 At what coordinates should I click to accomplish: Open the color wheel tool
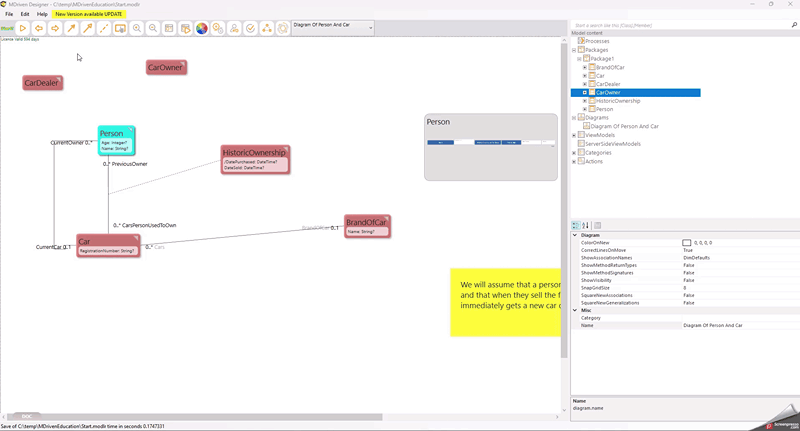(201, 28)
